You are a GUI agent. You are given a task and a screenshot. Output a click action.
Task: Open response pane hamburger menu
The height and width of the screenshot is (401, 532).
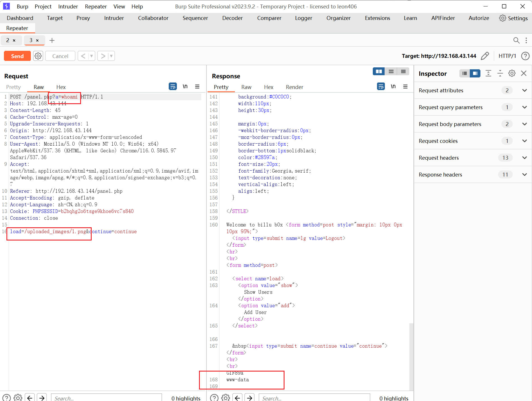pyautogui.click(x=405, y=86)
